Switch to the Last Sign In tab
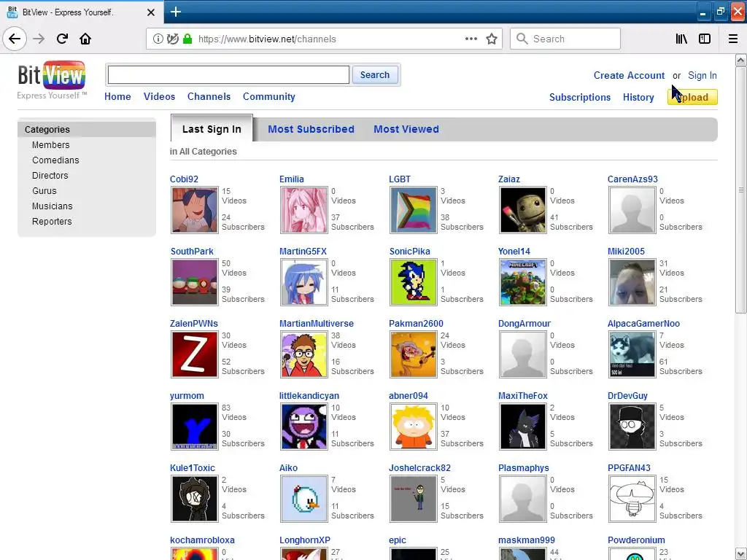The image size is (747, 560). [x=212, y=129]
